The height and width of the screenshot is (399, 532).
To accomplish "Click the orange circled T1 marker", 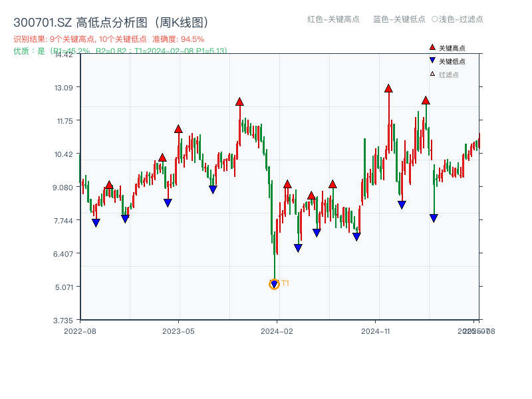I will point(275,284).
